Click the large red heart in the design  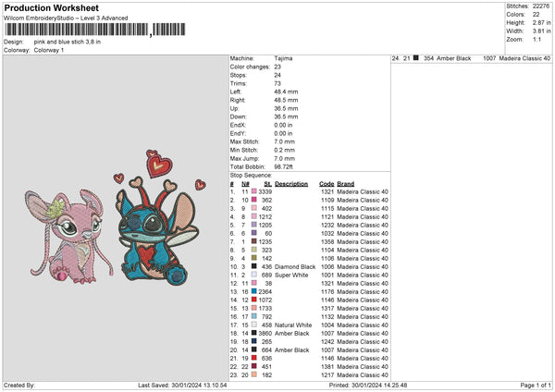point(160,165)
